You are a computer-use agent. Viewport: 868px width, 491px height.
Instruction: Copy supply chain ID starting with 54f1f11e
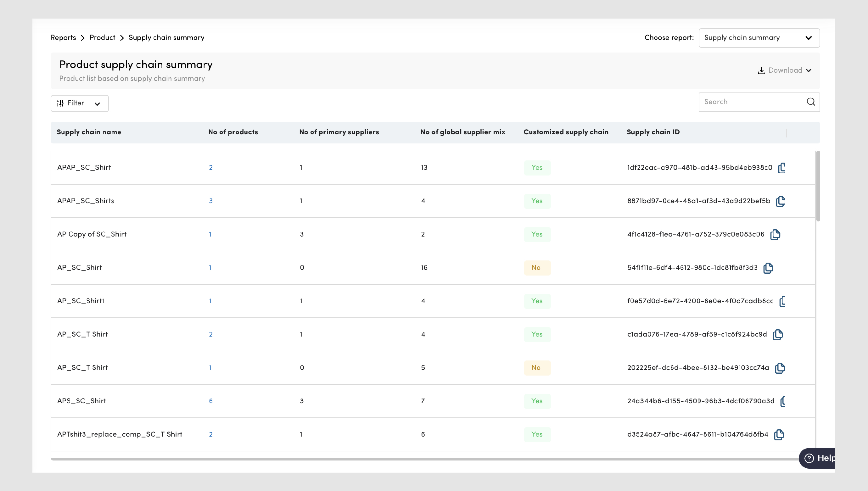[768, 268]
